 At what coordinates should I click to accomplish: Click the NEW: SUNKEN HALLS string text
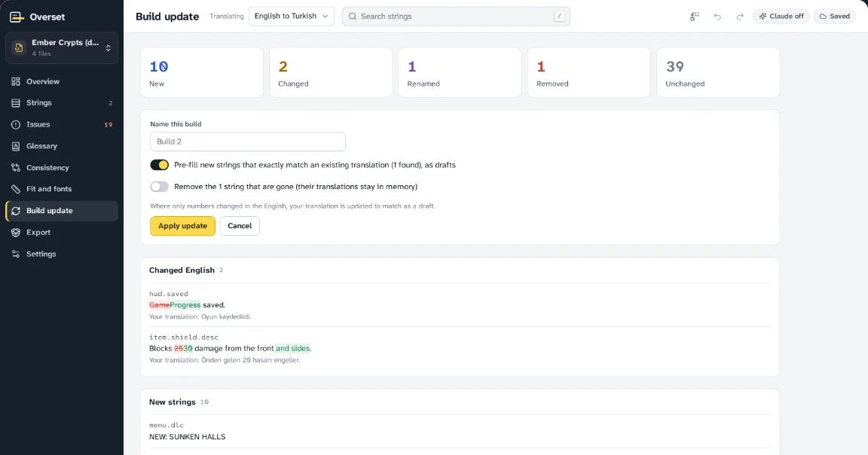pyautogui.click(x=187, y=437)
